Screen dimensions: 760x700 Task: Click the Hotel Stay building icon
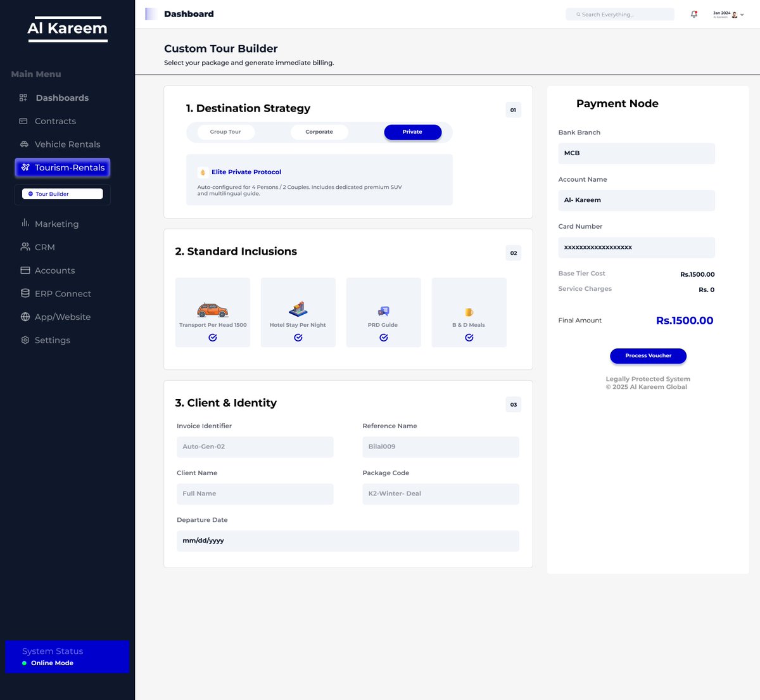(x=298, y=309)
